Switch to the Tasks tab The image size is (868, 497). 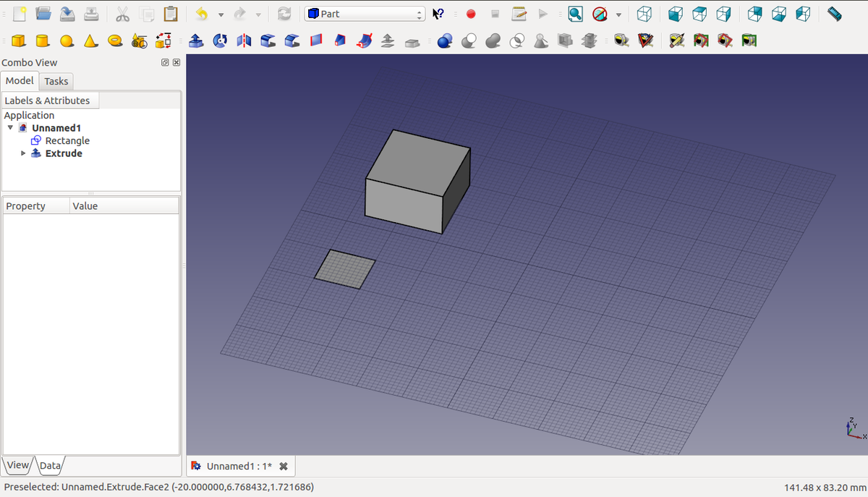(56, 81)
